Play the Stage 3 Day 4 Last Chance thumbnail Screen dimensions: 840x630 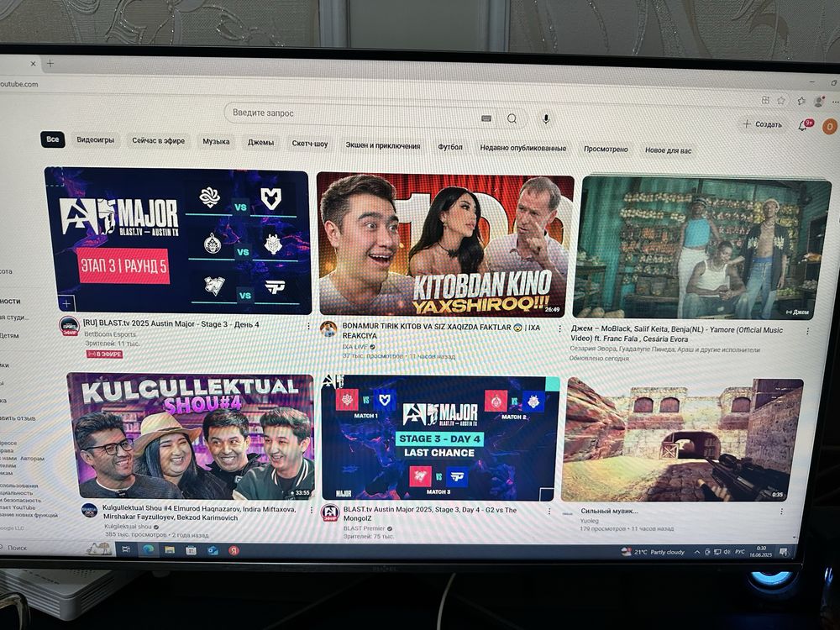pos(440,438)
